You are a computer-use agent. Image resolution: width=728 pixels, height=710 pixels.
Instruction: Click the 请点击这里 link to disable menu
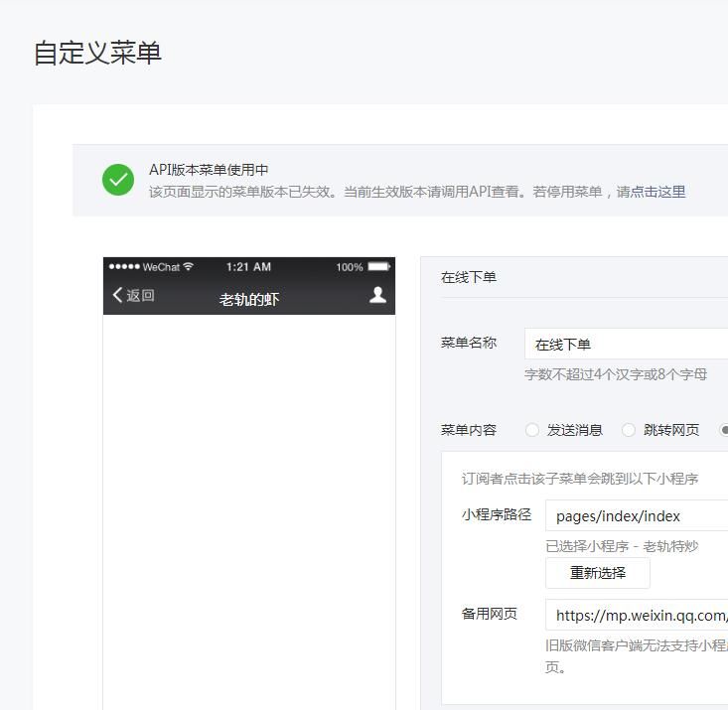[651, 192]
